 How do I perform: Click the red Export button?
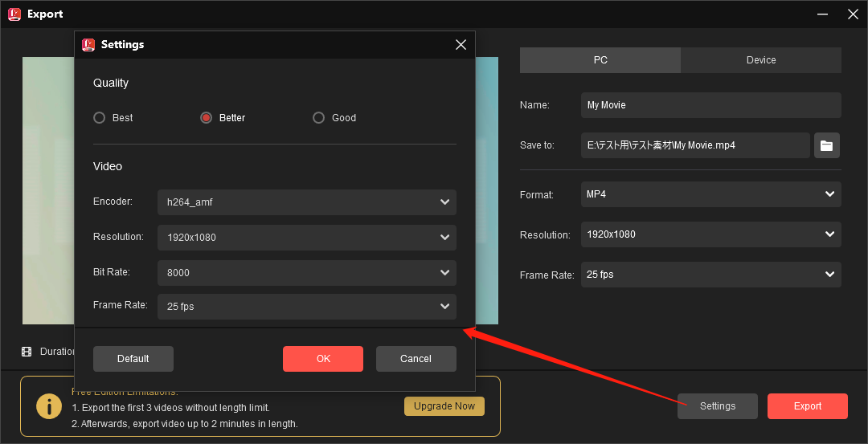(x=808, y=406)
